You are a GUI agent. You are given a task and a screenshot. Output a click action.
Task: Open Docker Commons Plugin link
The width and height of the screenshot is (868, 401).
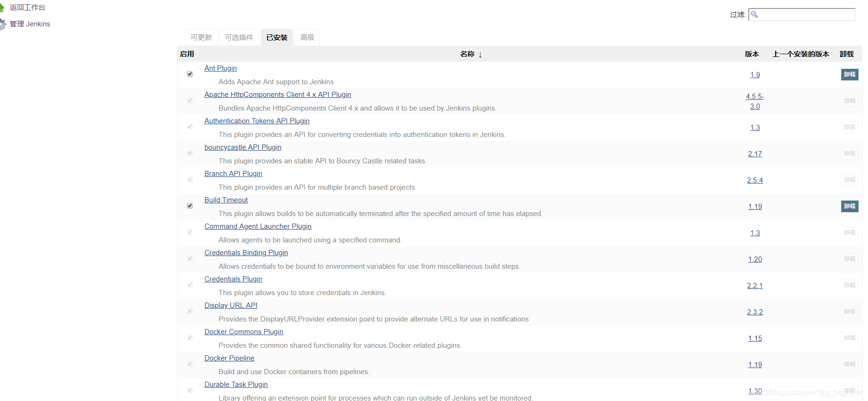coord(244,332)
